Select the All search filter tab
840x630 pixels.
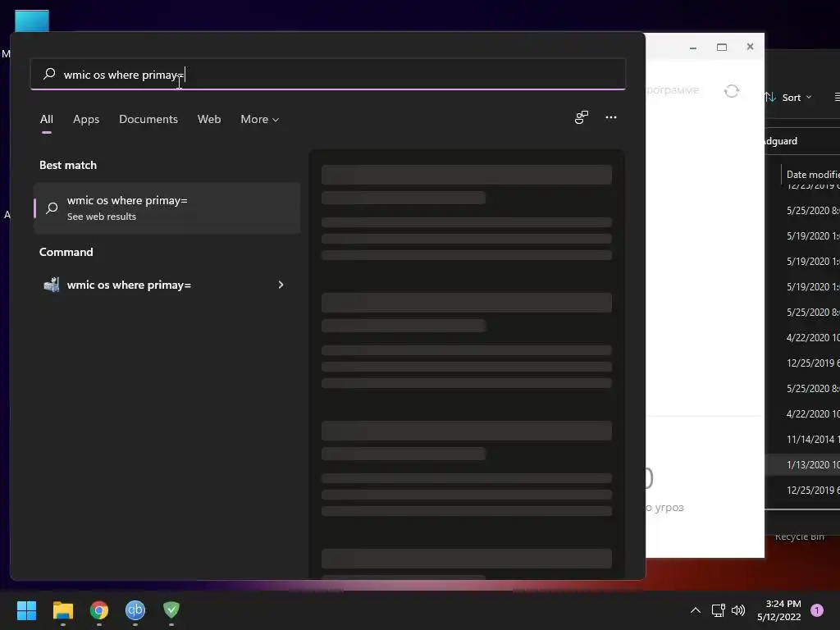coord(47,119)
